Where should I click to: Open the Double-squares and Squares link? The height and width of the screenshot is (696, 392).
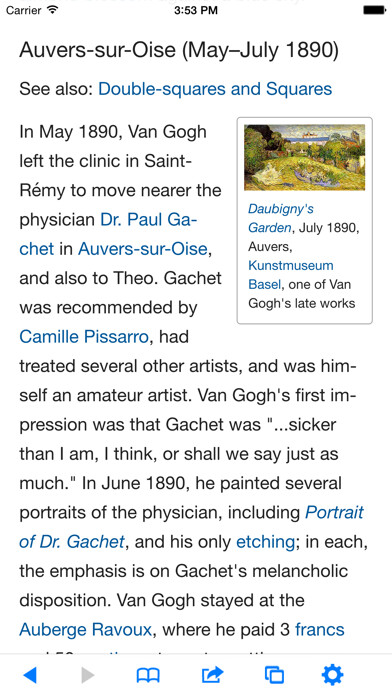[x=215, y=89]
